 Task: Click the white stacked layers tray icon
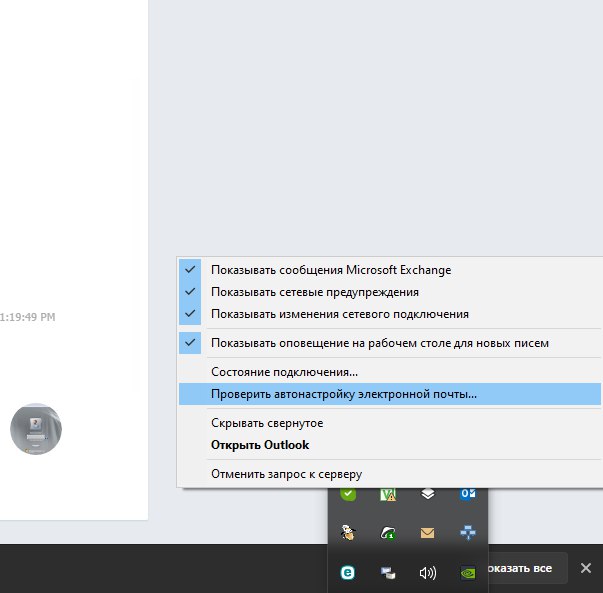(x=428, y=494)
